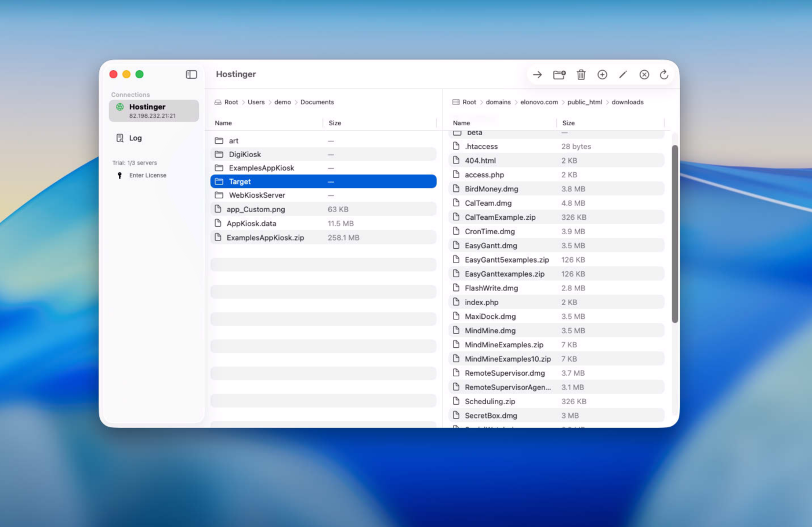Sort remote files by Size column
Viewport: 812px width, 527px height.
568,123
